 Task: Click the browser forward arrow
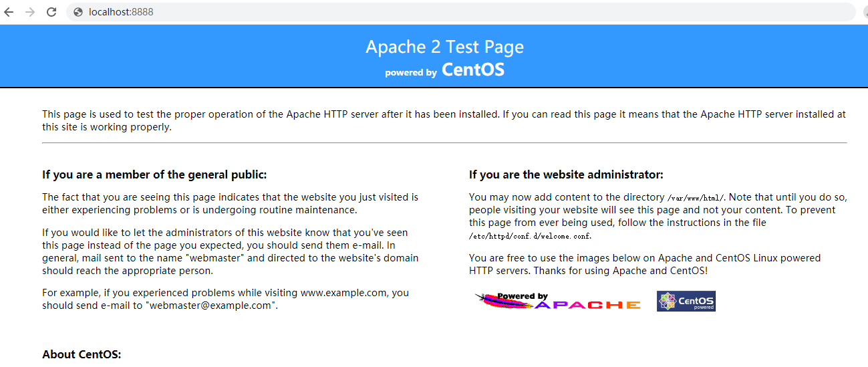pyautogui.click(x=30, y=12)
